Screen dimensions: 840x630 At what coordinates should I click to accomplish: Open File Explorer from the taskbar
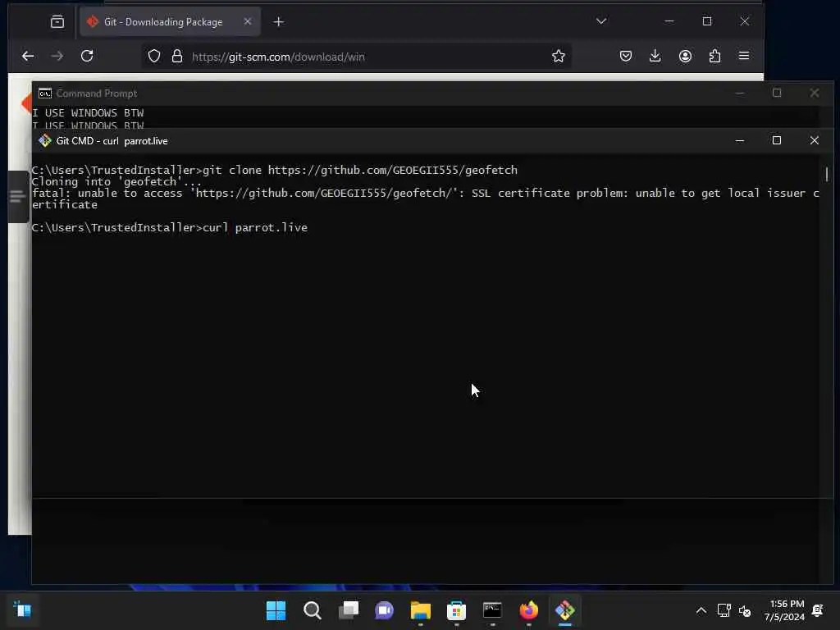coord(421,610)
